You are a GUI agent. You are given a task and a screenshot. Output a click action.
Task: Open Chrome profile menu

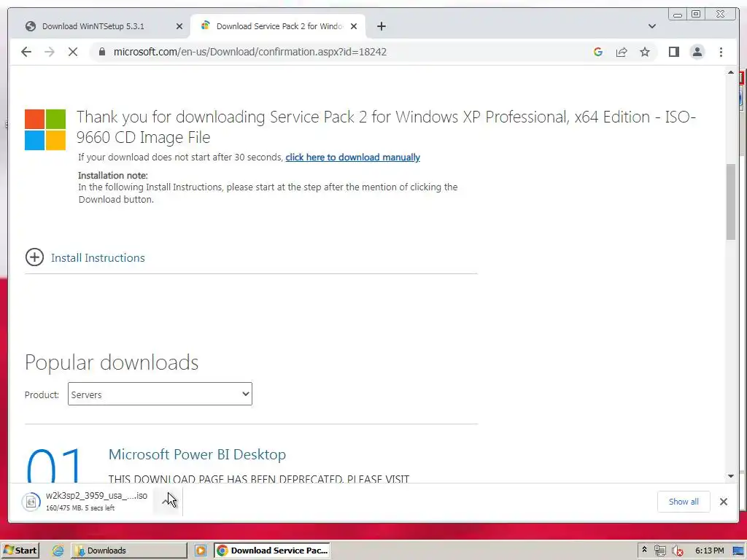[697, 52]
